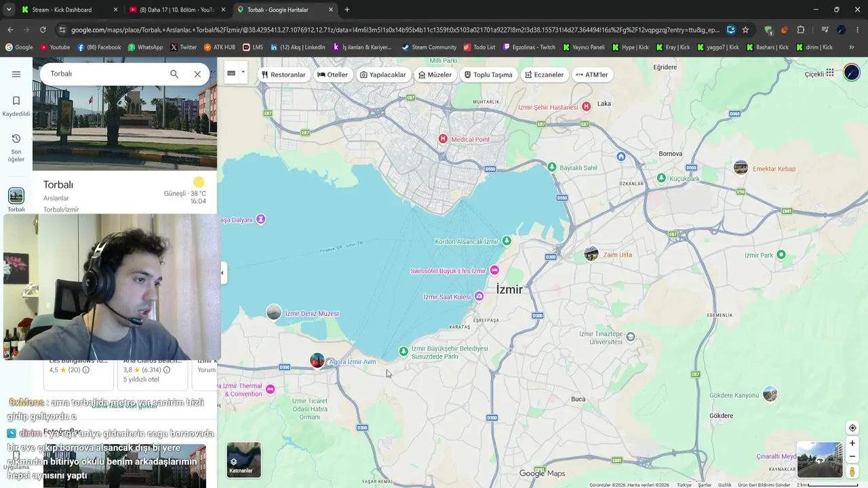Open the İzmir Deniz Müzesi pin
The width and height of the screenshot is (868, 488).
(274, 312)
